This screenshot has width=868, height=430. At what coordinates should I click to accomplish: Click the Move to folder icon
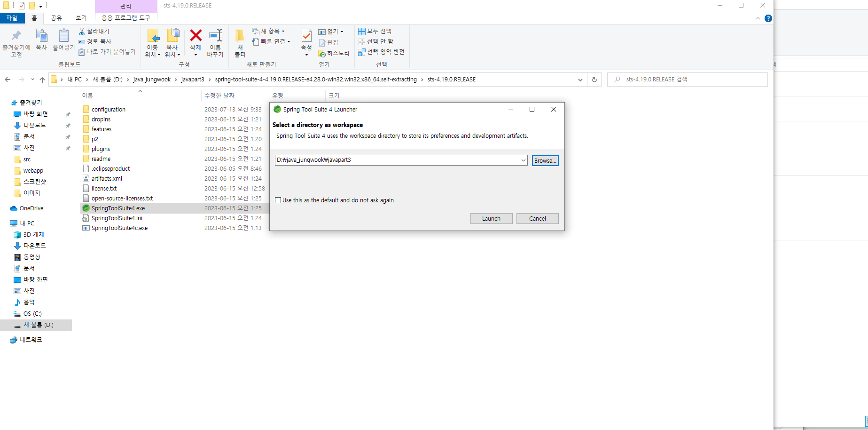pyautogui.click(x=153, y=36)
